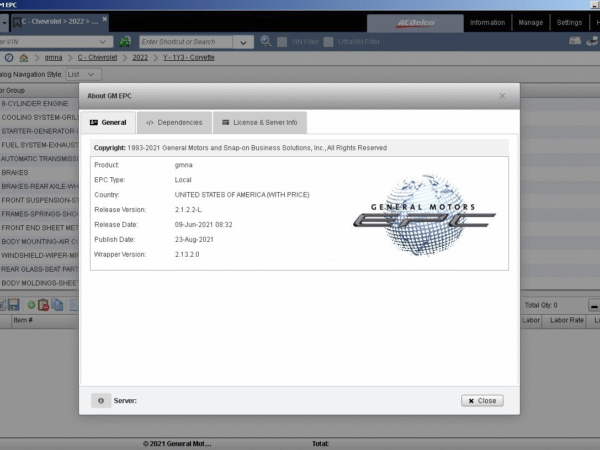
Task: Follow the 2022 breadcrumb link
Action: [x=140, y=57]
